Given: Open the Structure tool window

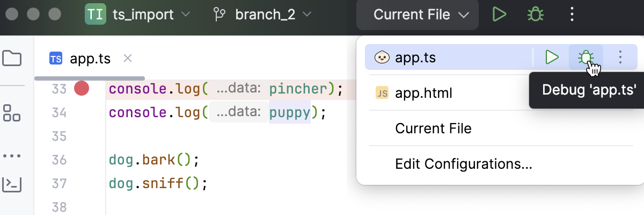Looking at the screenshot, I should pyautogui.click(x=12, y=112).
